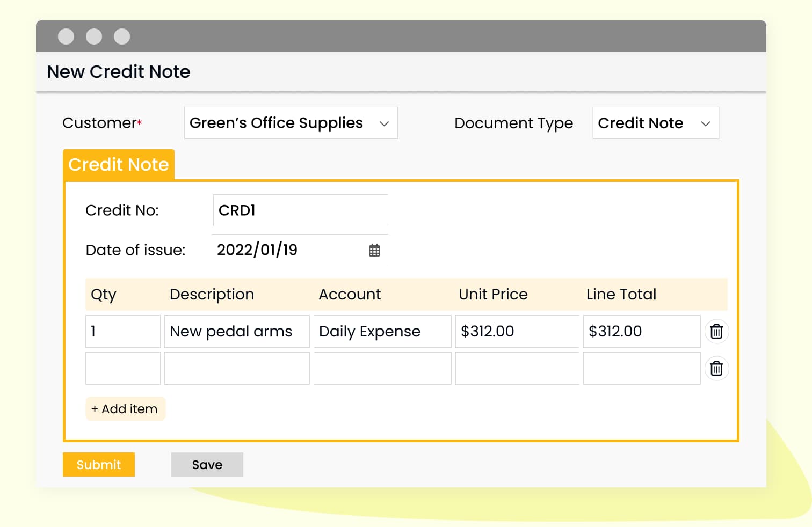
Task: Select the Credit Note tab
Action: pyautogui.click(x=119, y=165)
